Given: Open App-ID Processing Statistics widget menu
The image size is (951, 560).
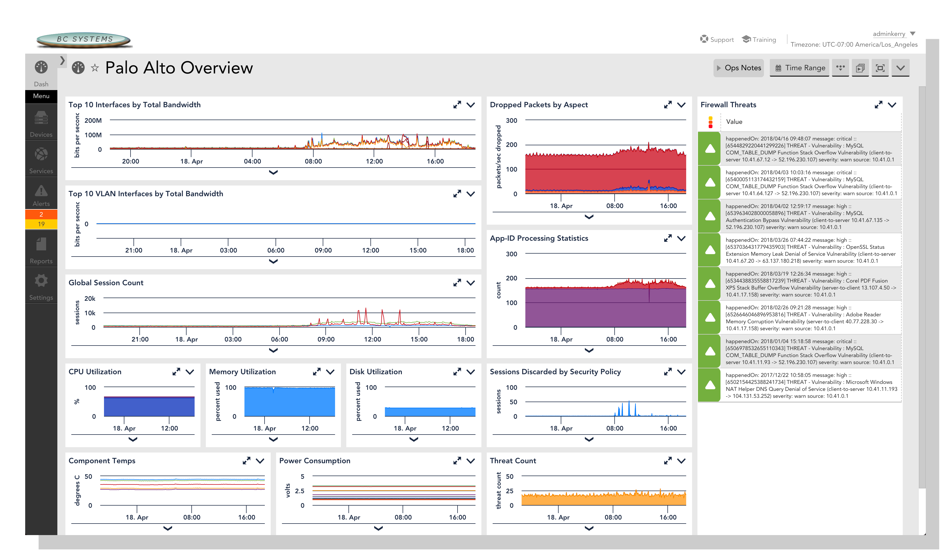Looking at the screenshot, I should 681,239.
